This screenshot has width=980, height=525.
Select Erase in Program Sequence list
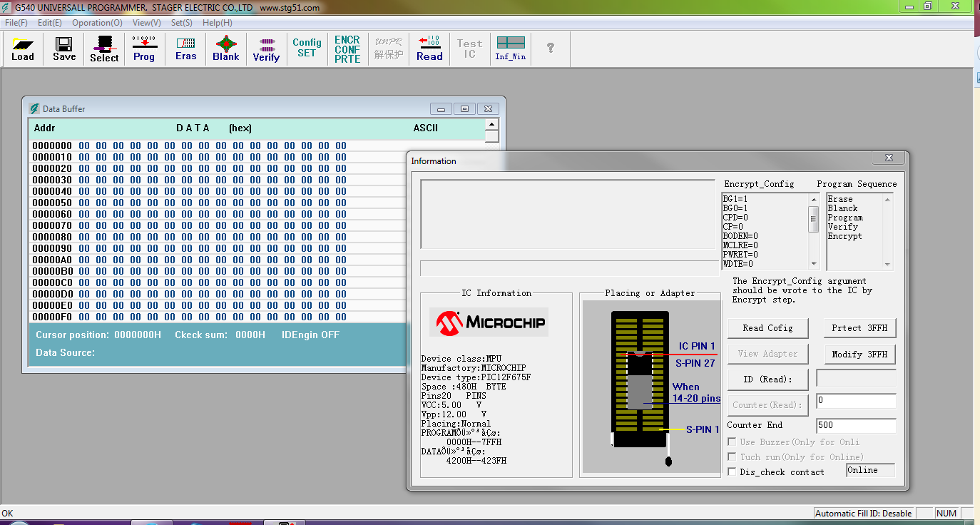pyautogui.click(x=840, y=199)
